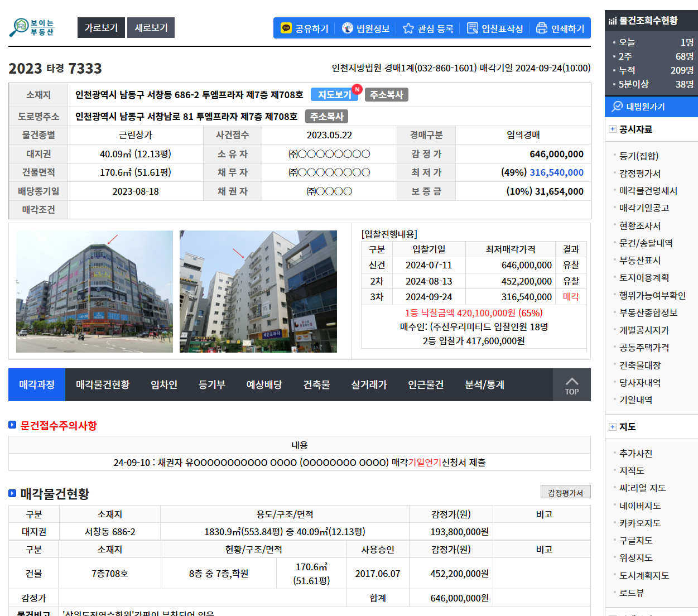
Task: Open 행위가능여부확인 link
Action: coord(653,296)
